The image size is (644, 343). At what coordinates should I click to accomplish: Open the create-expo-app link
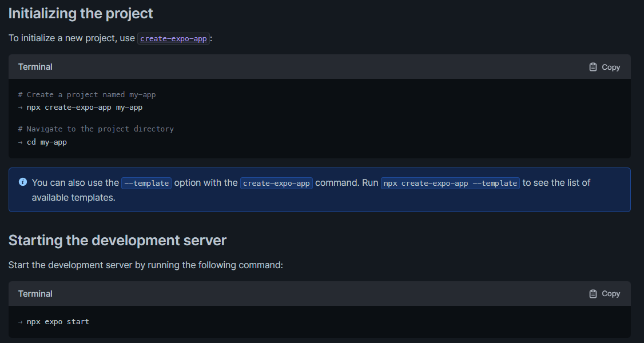tap(173, 38)
